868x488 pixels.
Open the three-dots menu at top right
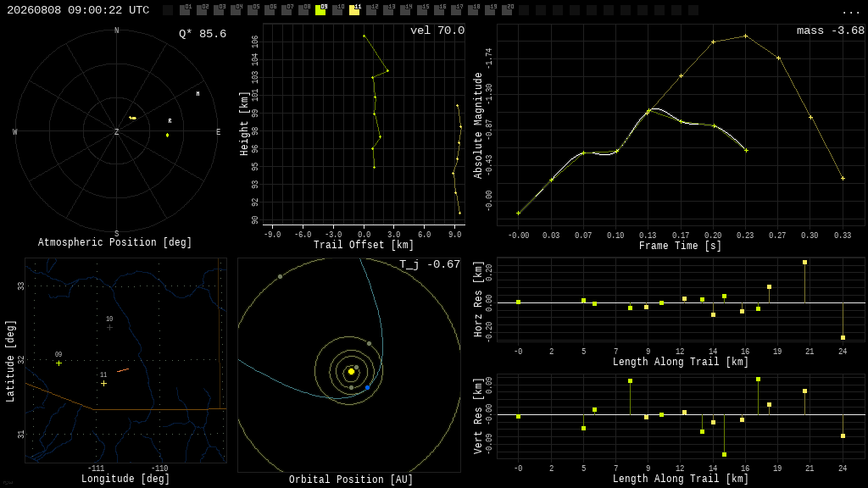tap(851, 12)
